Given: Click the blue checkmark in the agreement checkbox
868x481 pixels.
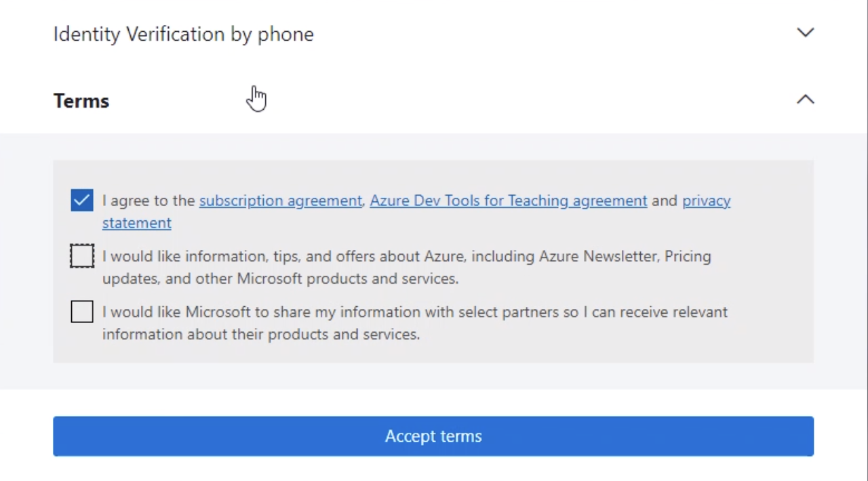Looking at the screenshot, I should click(x=82, y=201).
